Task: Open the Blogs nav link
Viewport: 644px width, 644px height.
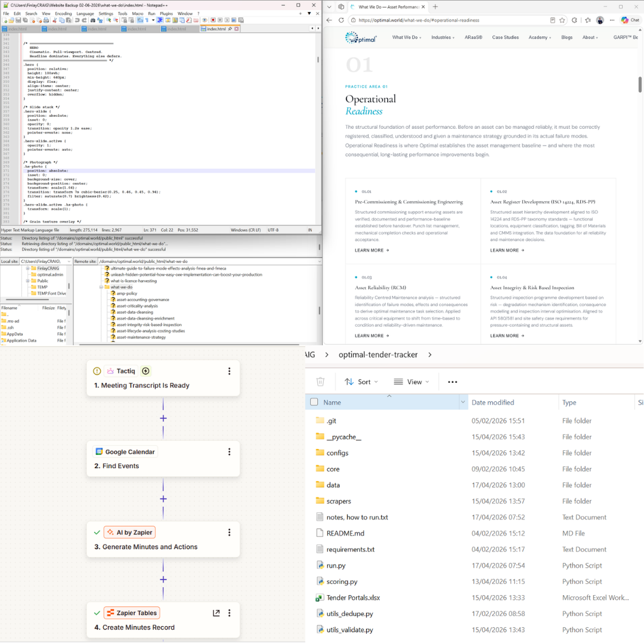Action: coord(567,38)
